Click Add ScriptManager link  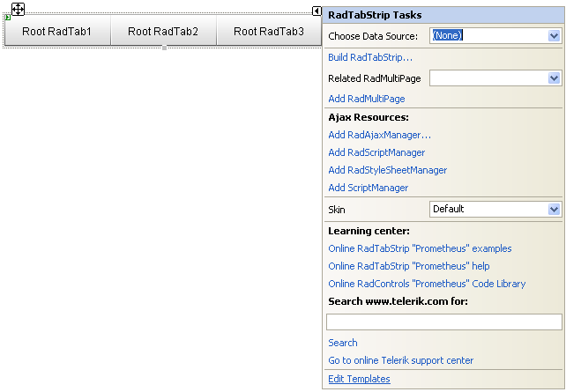(x=369, y=188)
